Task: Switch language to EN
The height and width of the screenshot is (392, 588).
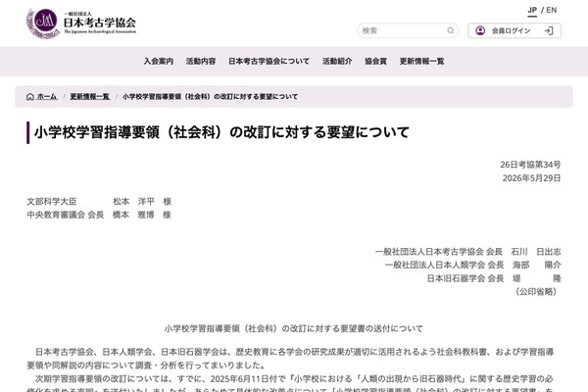Action: point(551,11)
